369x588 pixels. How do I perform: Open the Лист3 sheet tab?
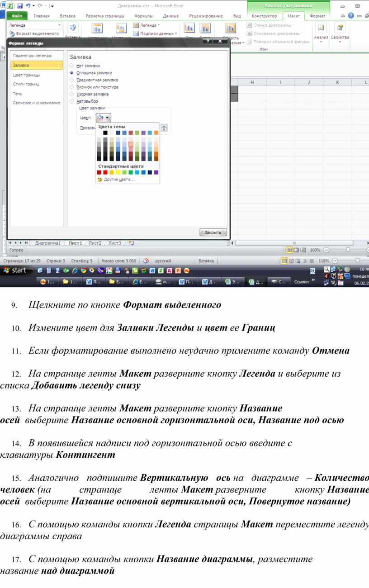click(x=114, y=243)
